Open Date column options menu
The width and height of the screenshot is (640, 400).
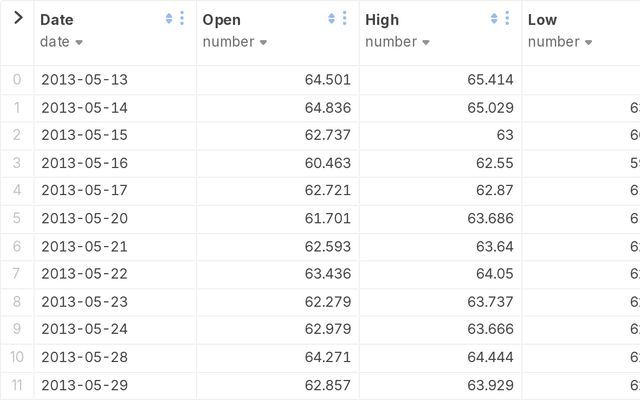click(x=182, y=18)
